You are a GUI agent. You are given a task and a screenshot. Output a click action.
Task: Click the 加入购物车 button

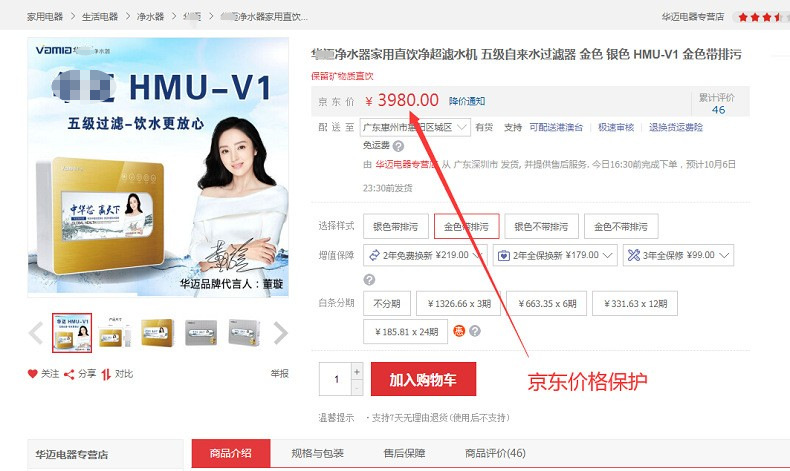(x=423, y=379)
